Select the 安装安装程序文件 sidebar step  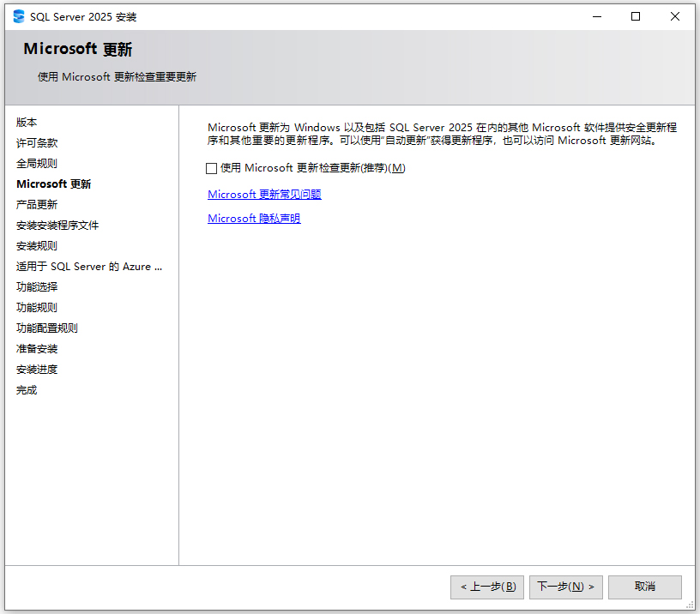[x=57, y=226]
